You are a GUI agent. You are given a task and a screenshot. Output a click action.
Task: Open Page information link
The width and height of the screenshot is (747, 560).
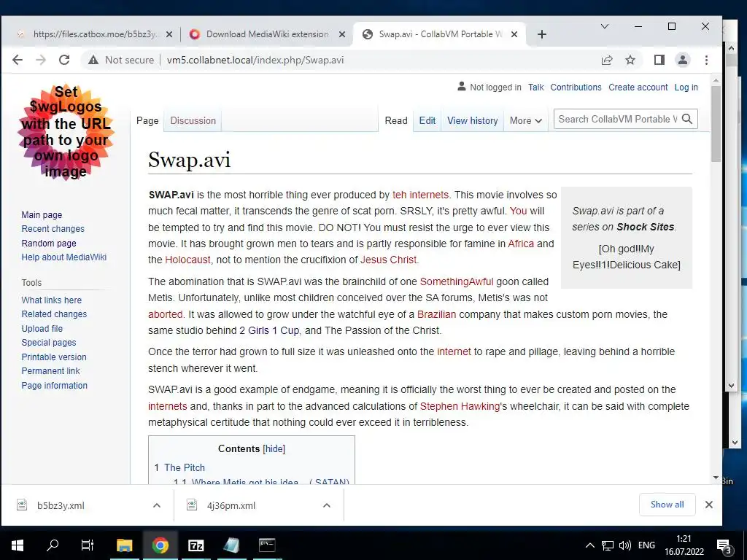coord(54,385)
